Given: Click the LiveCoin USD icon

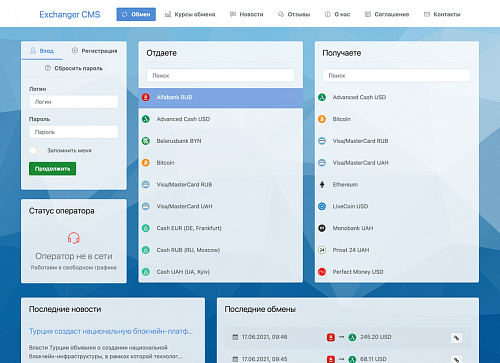Looking at the screenshot, I should 322,206.
